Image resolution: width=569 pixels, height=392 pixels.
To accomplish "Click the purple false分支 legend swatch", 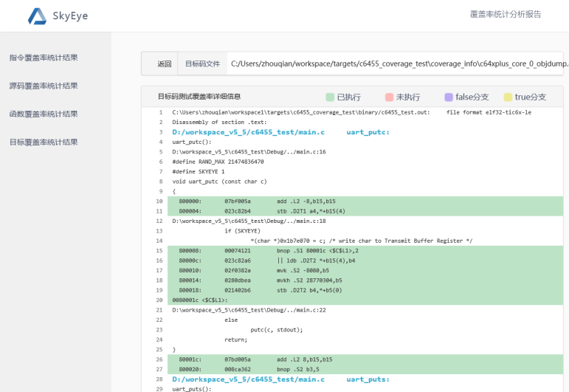I will 449,97.
